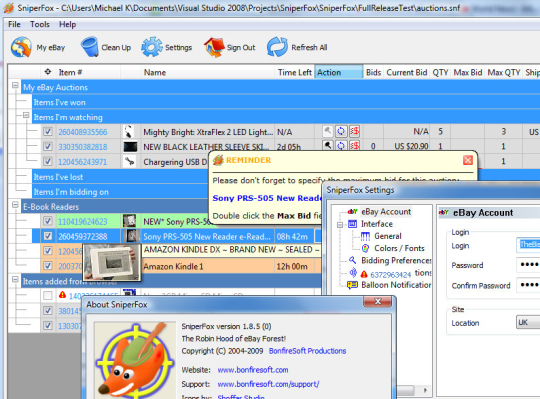
Task: Collapse Items added from browser group
Action: tap(15, 279)
